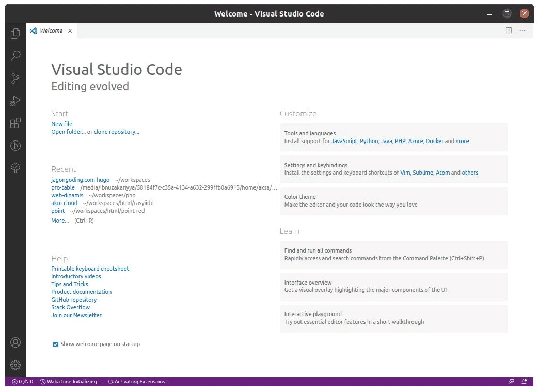Screen dimensions: 539x392
Task: Open recent point folder
Action: [58, 211]
